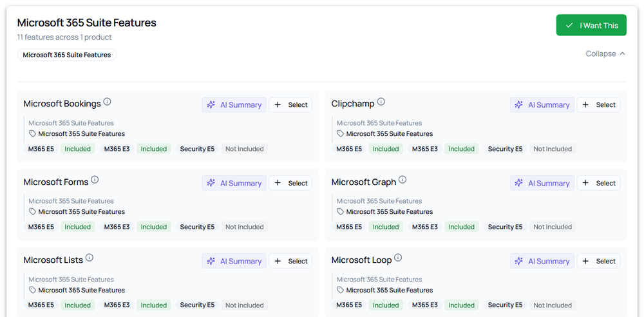Select the Microsoft Loop feature

pyautogui.click(x=598, y=261)
